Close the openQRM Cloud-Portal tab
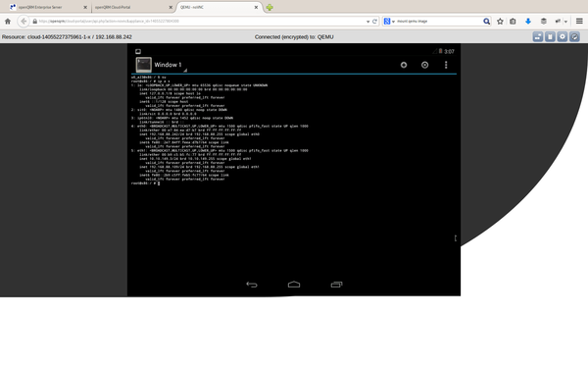 click(171, 7)
